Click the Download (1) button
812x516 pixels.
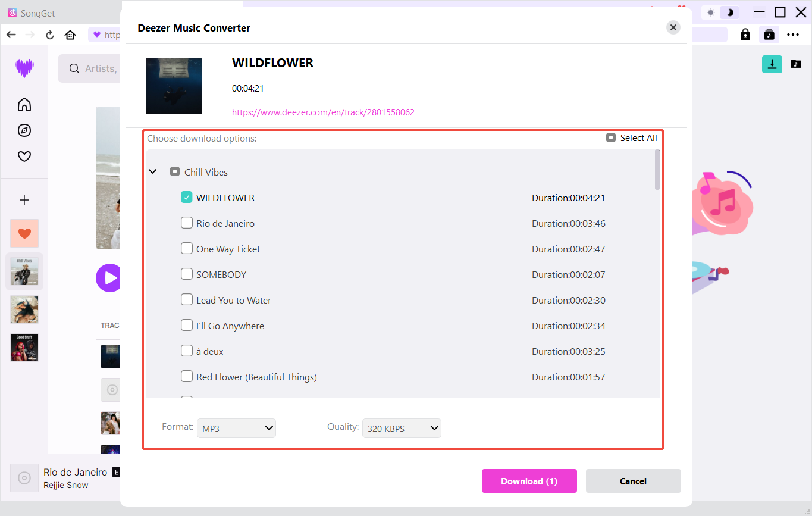[529, 481]
